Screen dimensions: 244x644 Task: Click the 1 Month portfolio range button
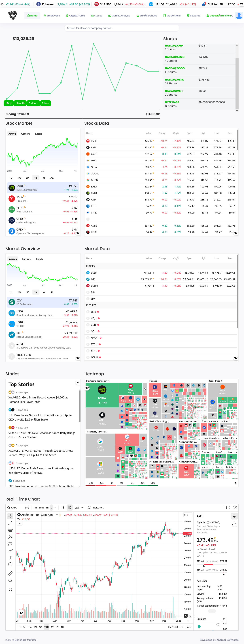[20, 103]
